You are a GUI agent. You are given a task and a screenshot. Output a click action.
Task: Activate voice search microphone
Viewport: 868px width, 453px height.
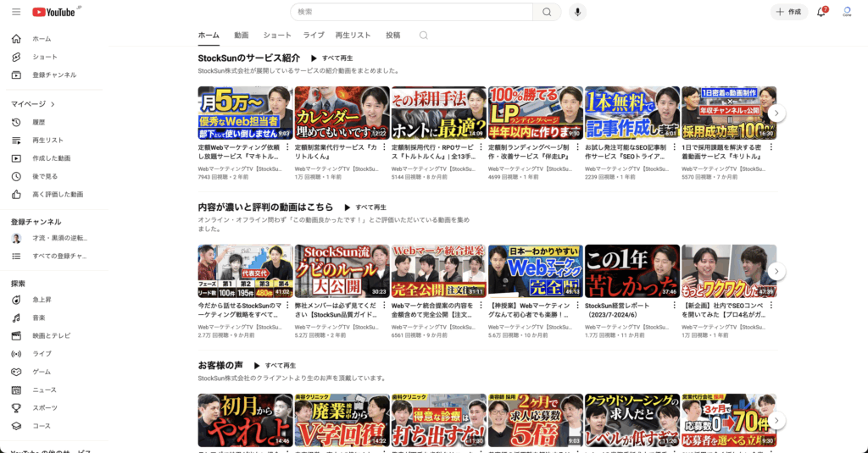577,12
